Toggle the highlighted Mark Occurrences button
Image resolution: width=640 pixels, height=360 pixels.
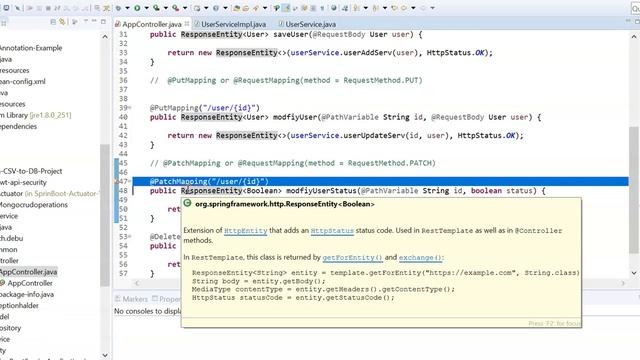(286, 8)
